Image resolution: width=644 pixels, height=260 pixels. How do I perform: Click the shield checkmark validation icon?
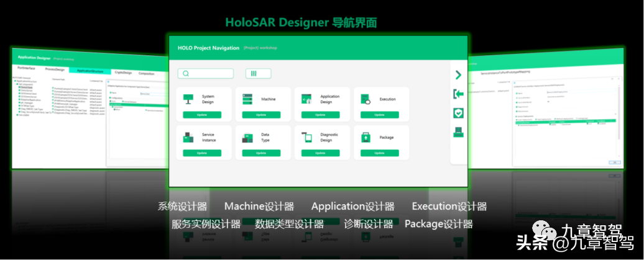(458, 112)
